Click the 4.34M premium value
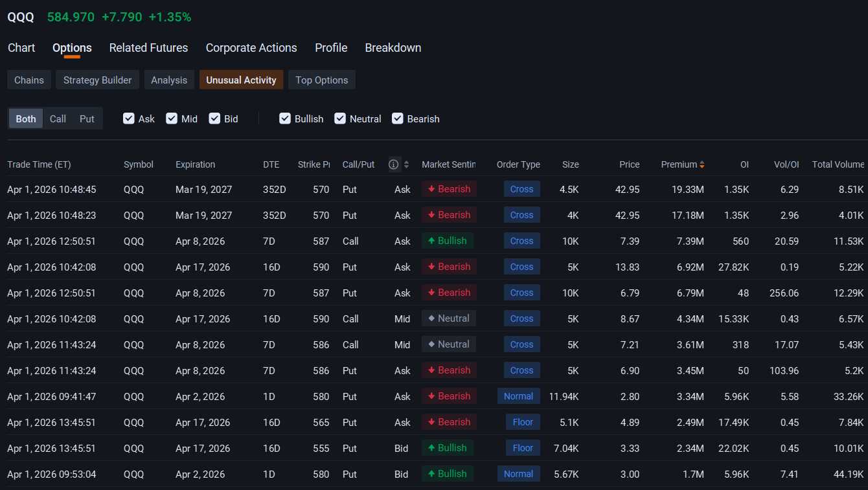 click(691, 318)
